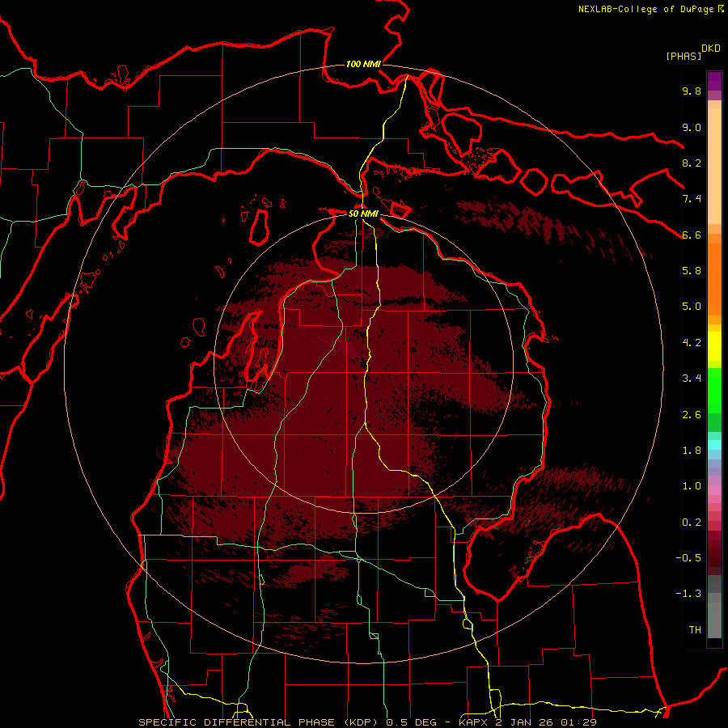The image size is (728, 728).
Task: Click the 1.8 legend value
Action: click(x=692, y=451)
